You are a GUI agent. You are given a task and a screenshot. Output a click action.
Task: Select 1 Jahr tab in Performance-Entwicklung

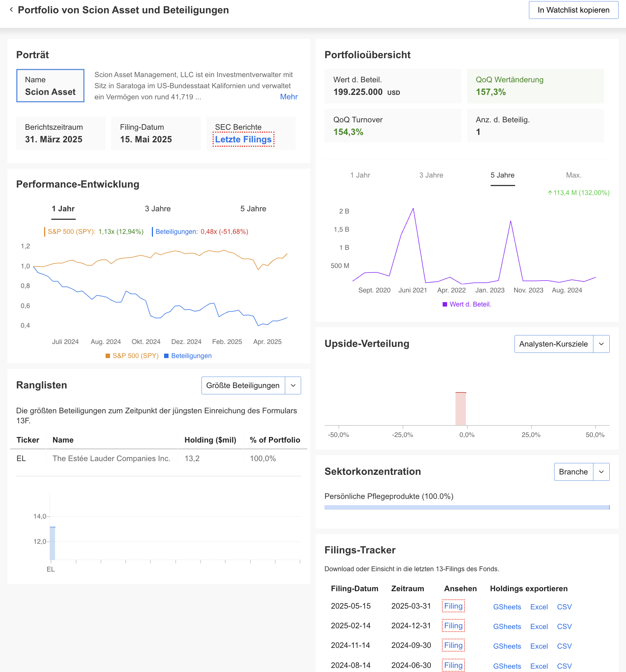[x=63, y=209]
